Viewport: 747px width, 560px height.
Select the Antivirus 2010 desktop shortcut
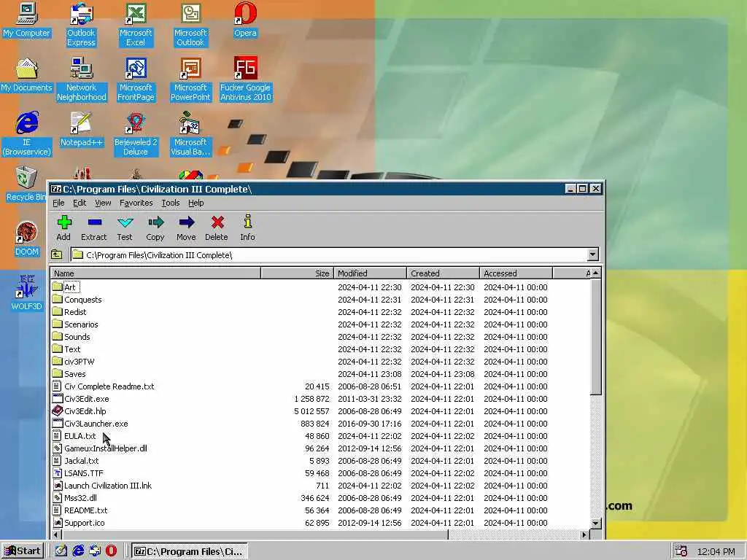coord(245,79)
